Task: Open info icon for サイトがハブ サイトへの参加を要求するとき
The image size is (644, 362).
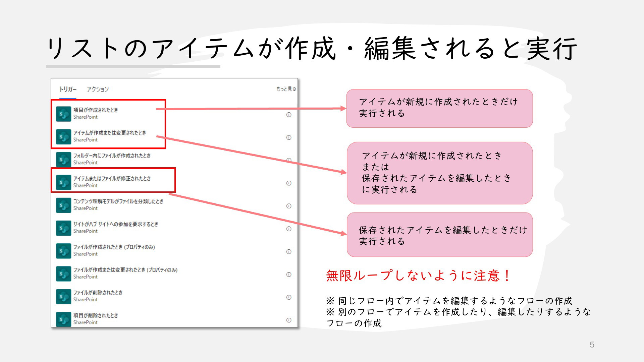Action: coord(289,229)
